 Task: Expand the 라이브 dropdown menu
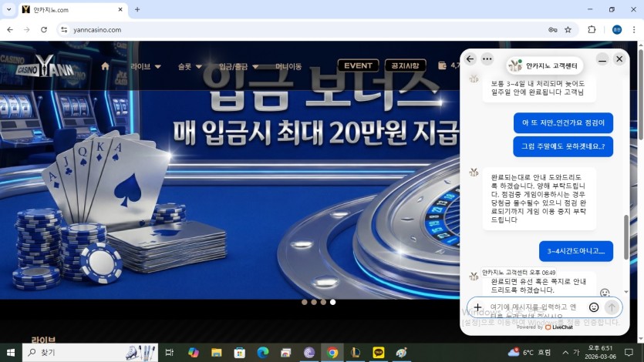[x=146, y=66]
